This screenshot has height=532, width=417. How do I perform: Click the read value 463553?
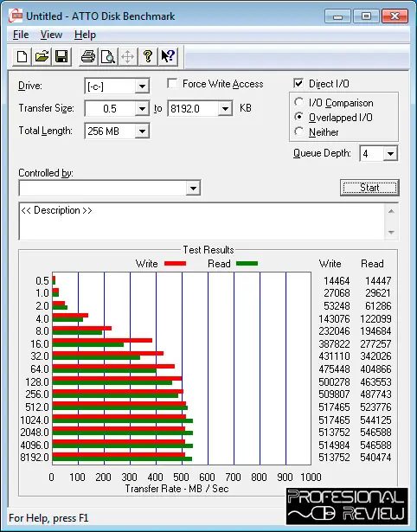tap(375, 381)
